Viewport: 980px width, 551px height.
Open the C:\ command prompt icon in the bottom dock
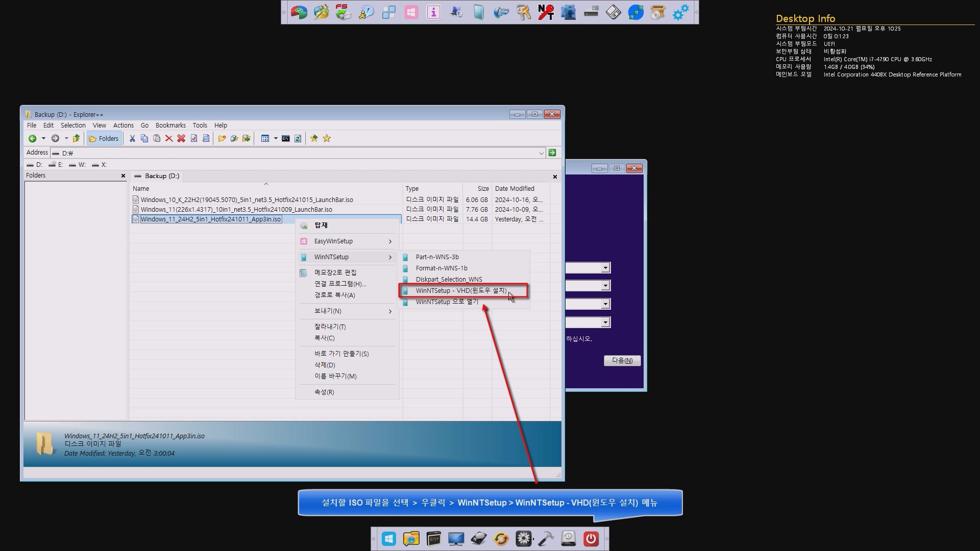(x=434, y=539)
